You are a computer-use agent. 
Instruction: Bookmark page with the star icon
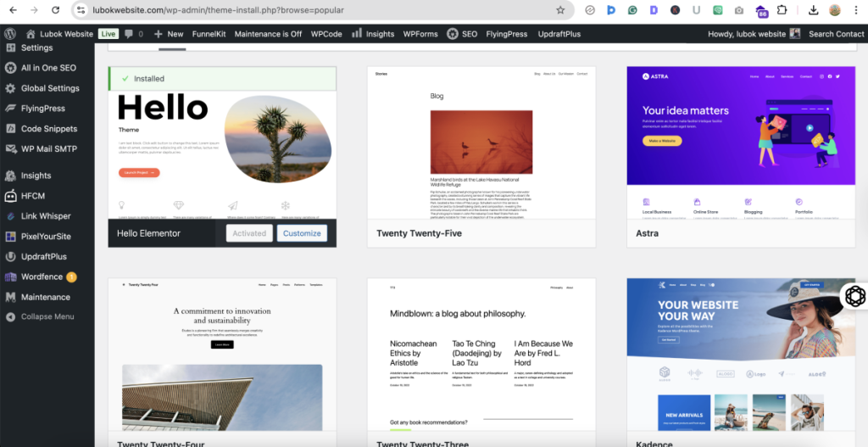point(560,10)
